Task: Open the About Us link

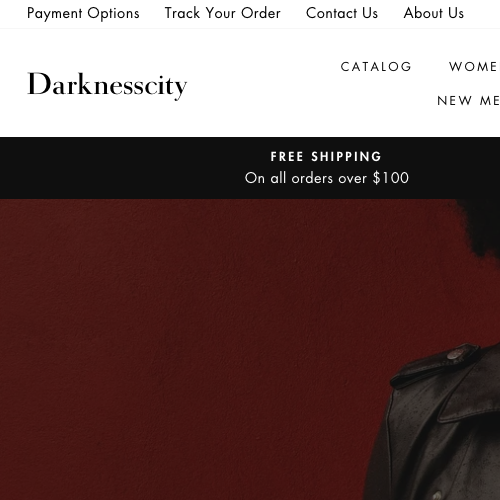Action: [434, 13]
